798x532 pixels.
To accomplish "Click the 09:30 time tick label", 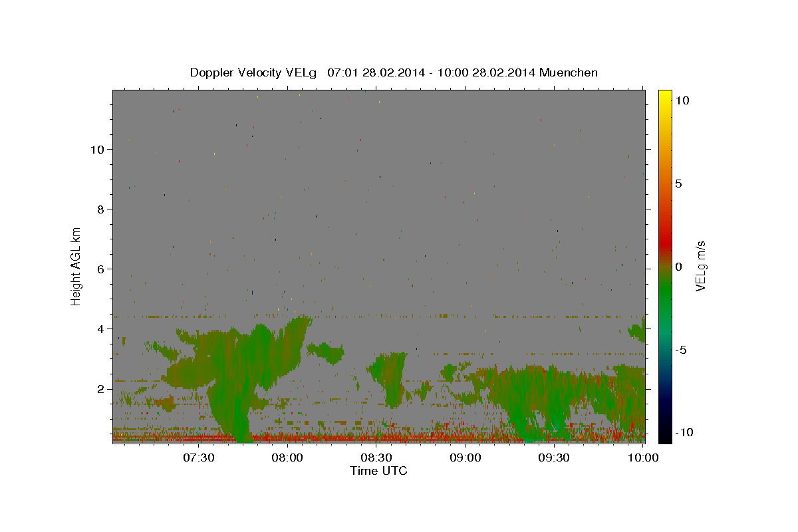I will pyautogui.click(x=554, y=458).
